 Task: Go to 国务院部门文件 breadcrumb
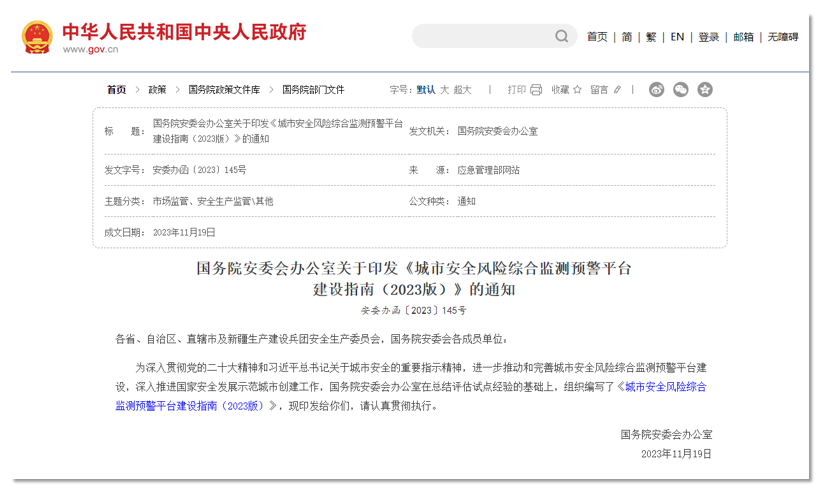coord(312,90)
